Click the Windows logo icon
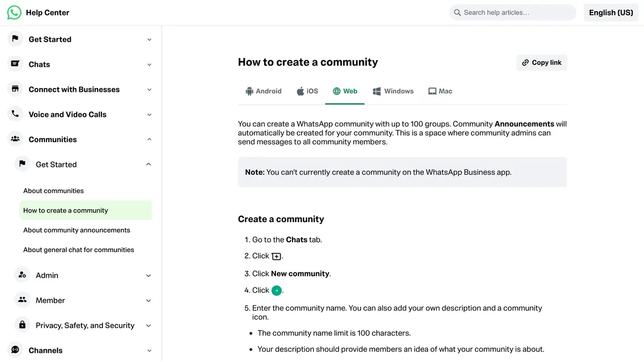The height and width of the screenshot is (362, 644). [377, 91]
